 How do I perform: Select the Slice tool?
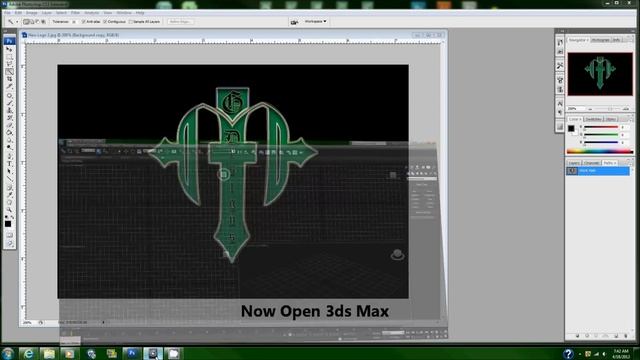tap(9, 86)
